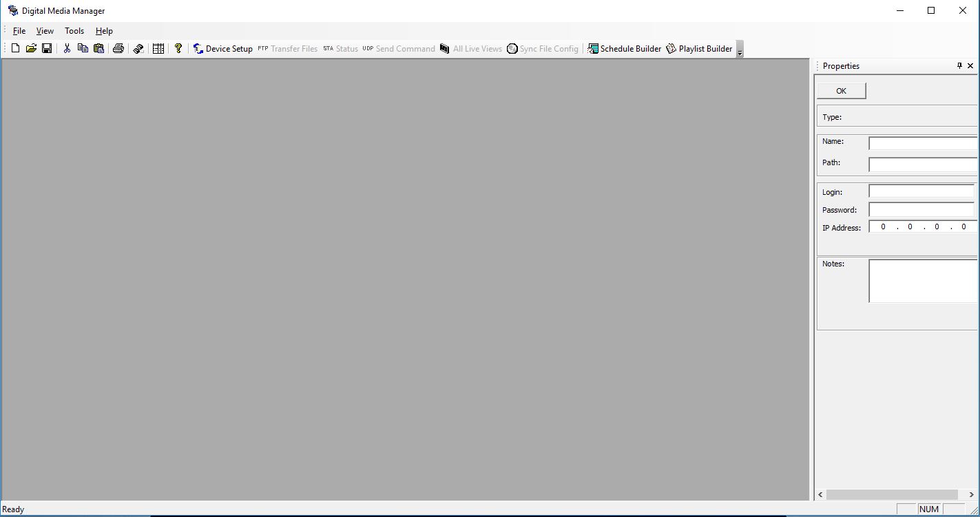
Task: Click the Cut scissors icon
Action: click(x=67, y=48)
